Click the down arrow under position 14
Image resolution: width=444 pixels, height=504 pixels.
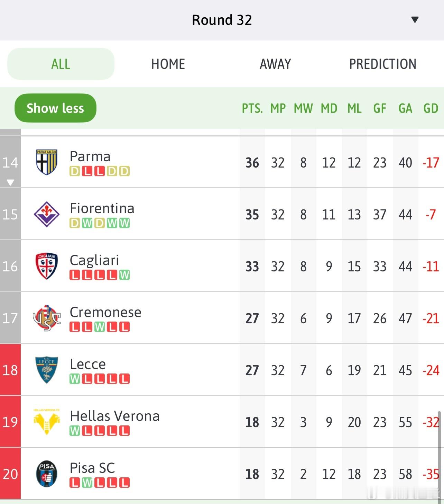(x=10, y=182)
